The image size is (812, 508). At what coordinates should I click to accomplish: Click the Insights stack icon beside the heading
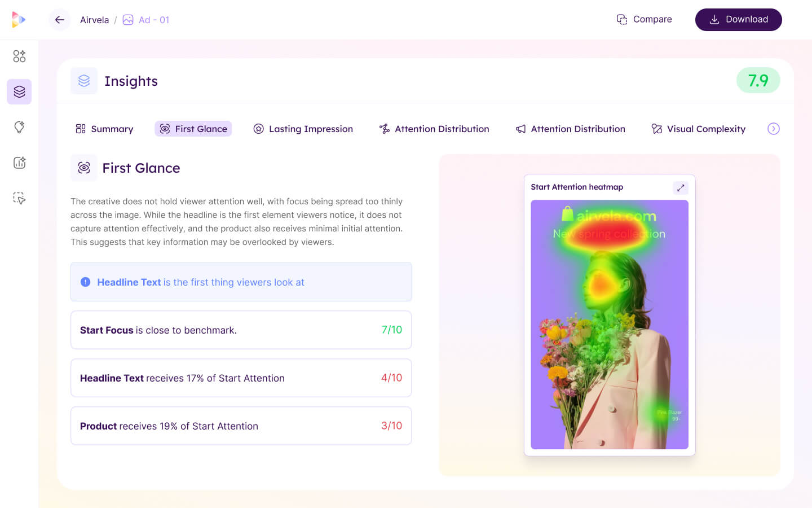[84, 81]
